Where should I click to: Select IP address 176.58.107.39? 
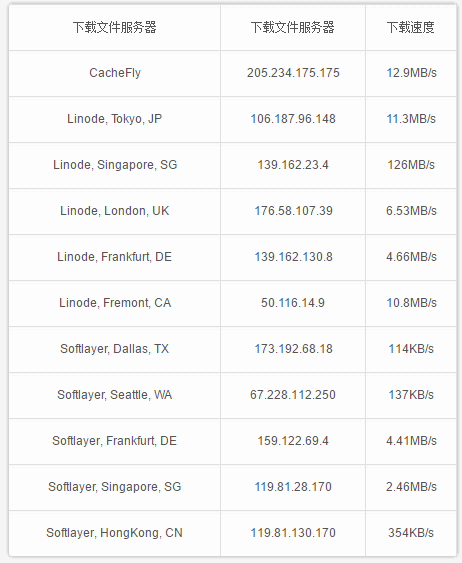click(293, 211)
